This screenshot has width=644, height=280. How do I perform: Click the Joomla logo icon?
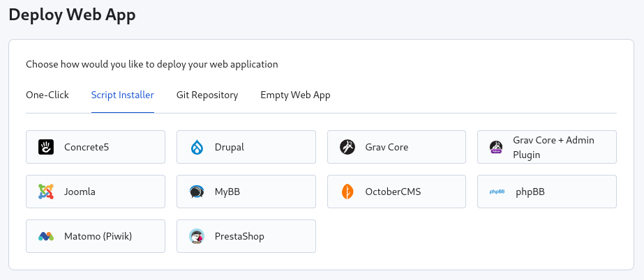(x=46, y=192)
